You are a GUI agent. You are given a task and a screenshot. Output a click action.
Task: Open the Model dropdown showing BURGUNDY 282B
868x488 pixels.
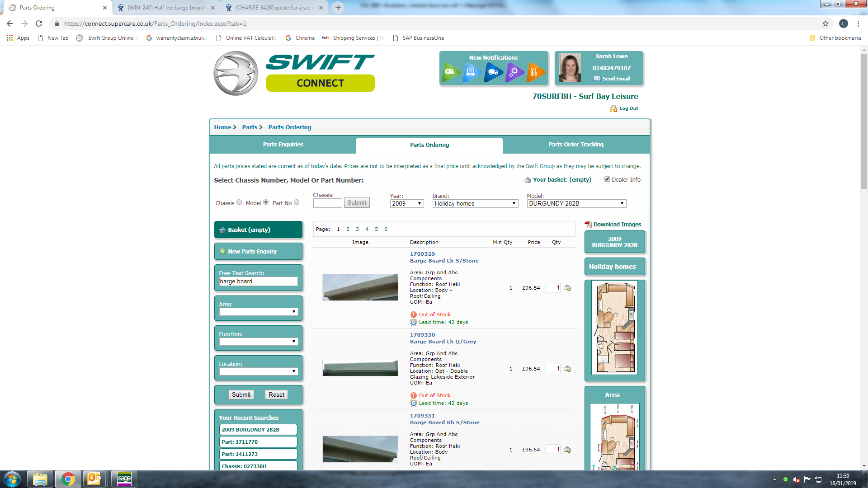tap(576, 204)
